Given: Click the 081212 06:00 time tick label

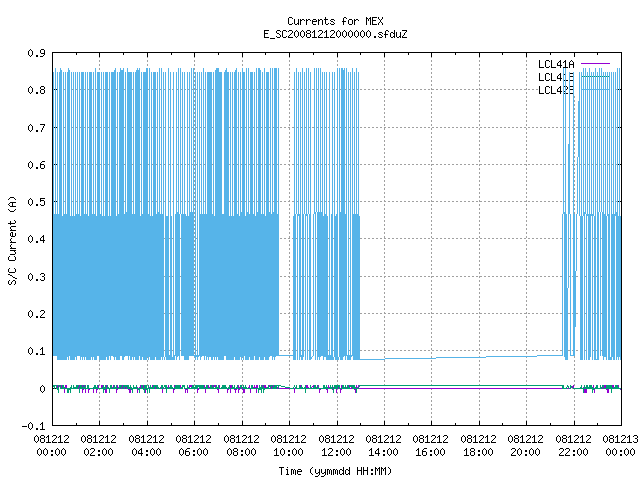Looking at the screenshot, I should [193, 446].
